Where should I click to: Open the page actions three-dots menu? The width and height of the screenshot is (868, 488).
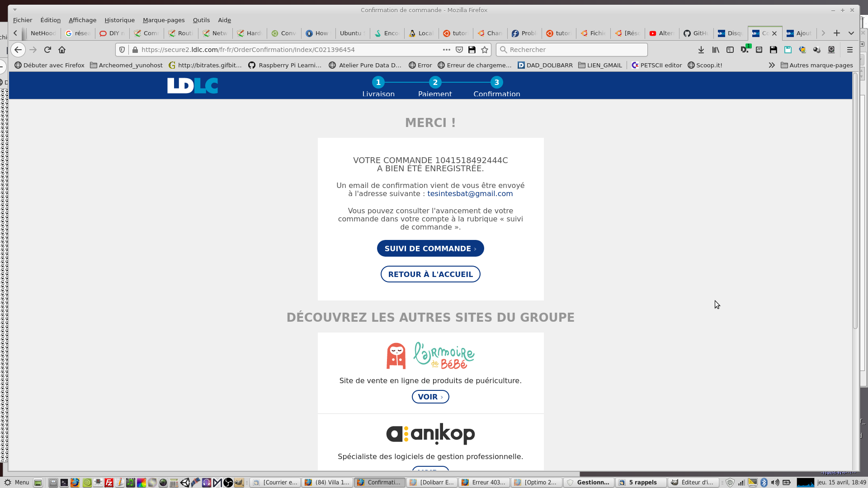pos(446,50)
